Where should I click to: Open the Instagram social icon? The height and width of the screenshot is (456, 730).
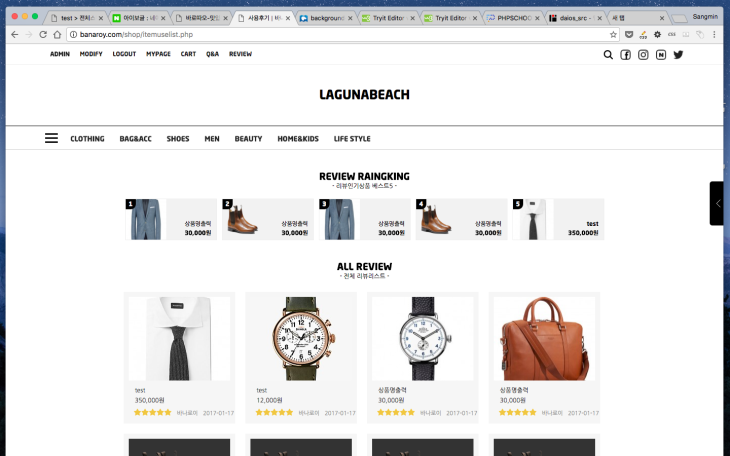pos(643,55)
